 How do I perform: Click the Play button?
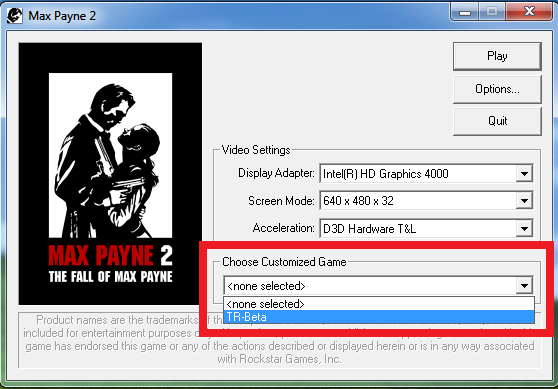[497, 56]
